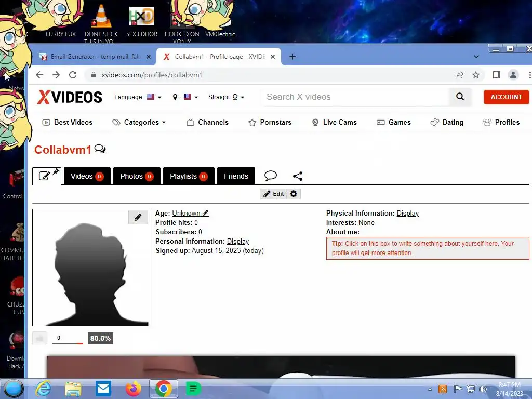
Task: Reload the current page
Action: click(x=73, y=75)
